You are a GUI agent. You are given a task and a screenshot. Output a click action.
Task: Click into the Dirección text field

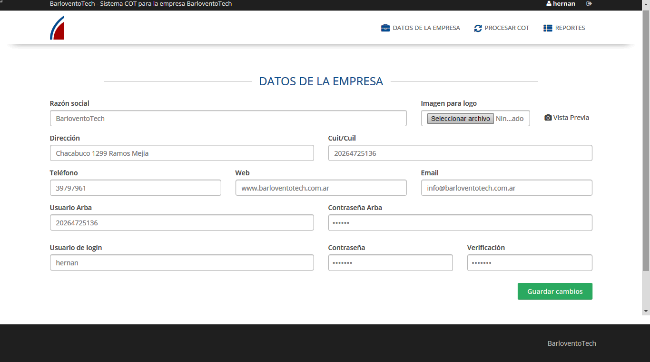pos(182,153)
